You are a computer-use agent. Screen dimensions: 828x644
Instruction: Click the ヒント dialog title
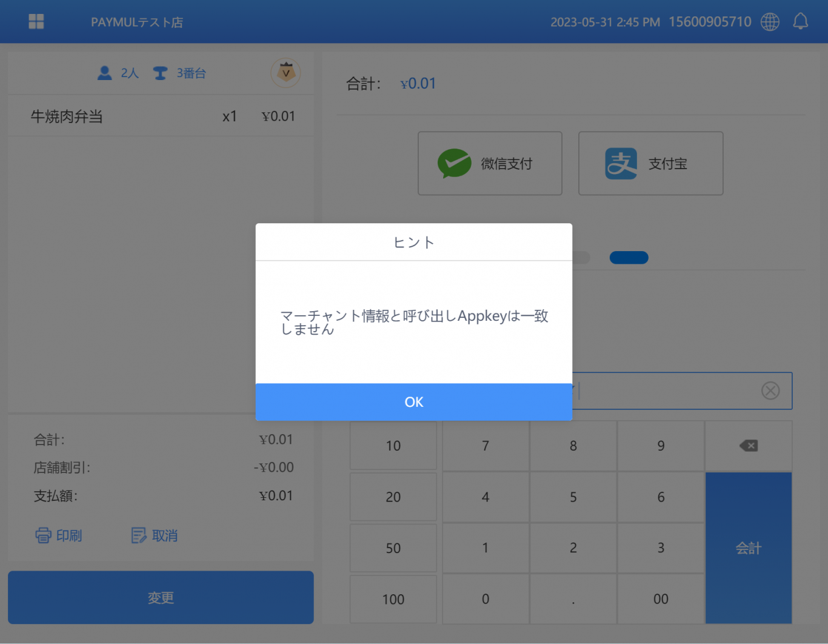tap(414, 243)
